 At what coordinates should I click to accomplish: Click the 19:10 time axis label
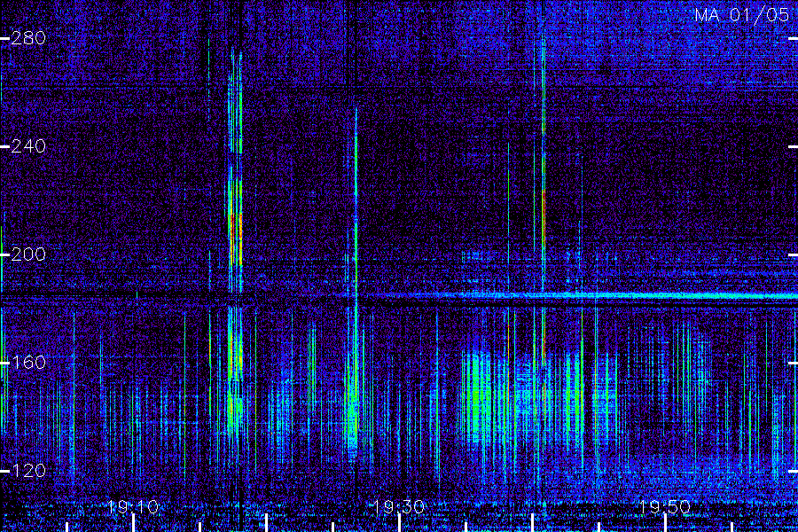[133, 506]
